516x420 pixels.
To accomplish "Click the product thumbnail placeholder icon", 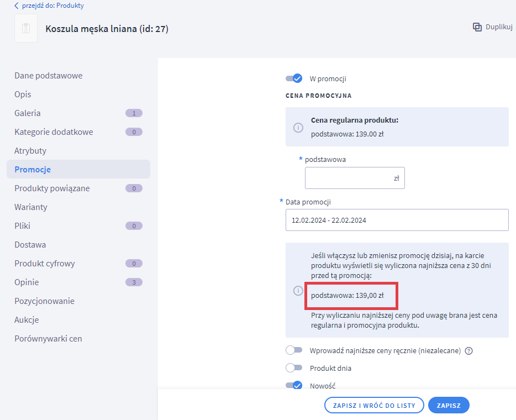I will (25, 29).
